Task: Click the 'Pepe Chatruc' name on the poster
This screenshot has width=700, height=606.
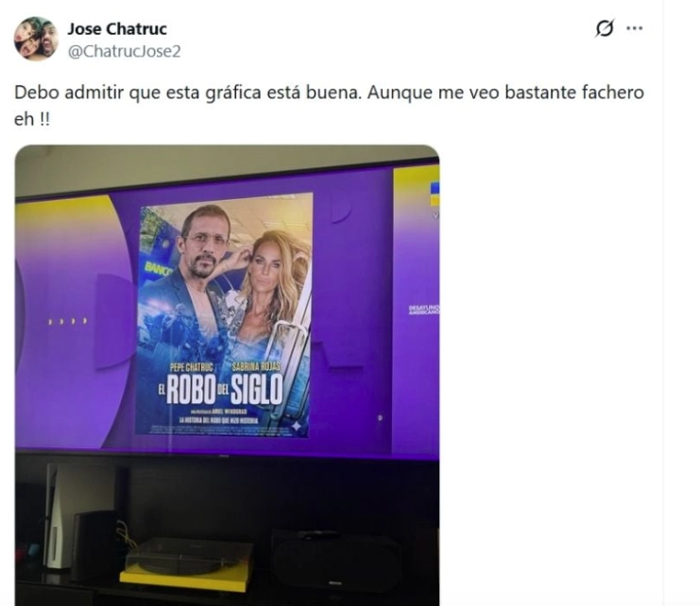Action: (x=192, y=367)
